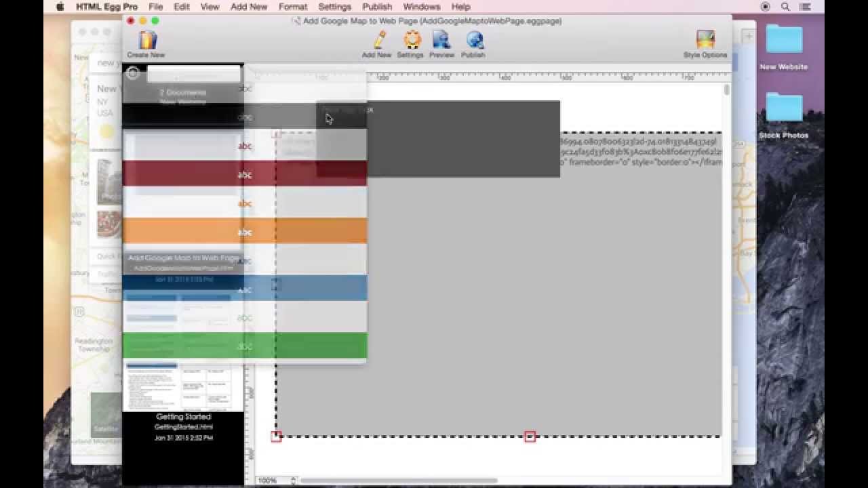Choose the green abc style row
The width and height of the screenshot is (868, 488).
point(245,346)
